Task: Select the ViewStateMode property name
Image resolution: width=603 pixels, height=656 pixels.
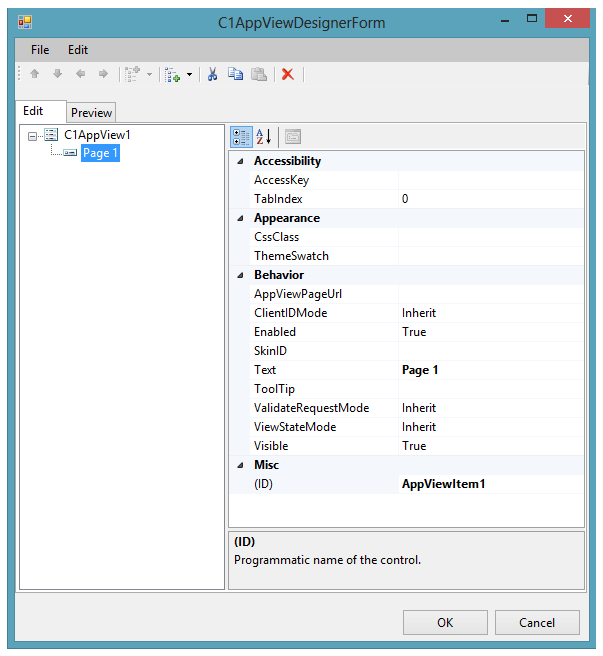Action: click(x=295, y=427)
